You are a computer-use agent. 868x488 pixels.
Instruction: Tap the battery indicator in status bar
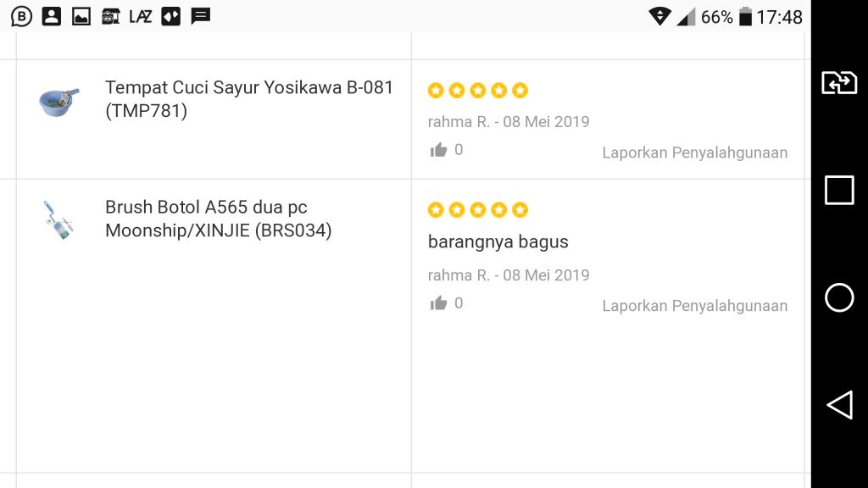coord(746,17)
